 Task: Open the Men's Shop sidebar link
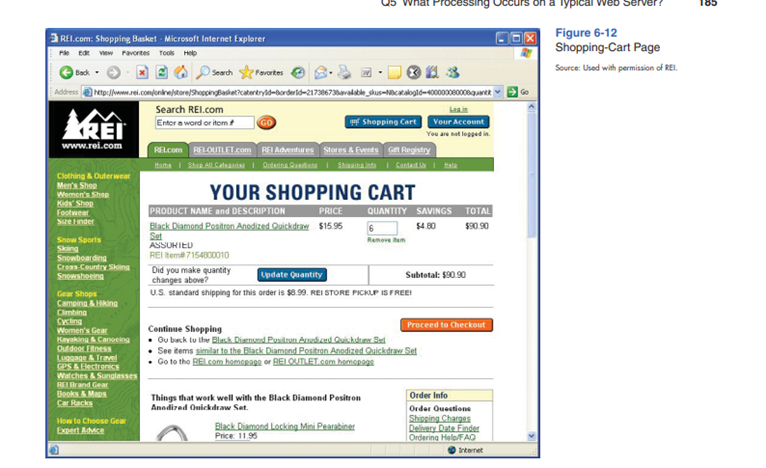point(77,185)
